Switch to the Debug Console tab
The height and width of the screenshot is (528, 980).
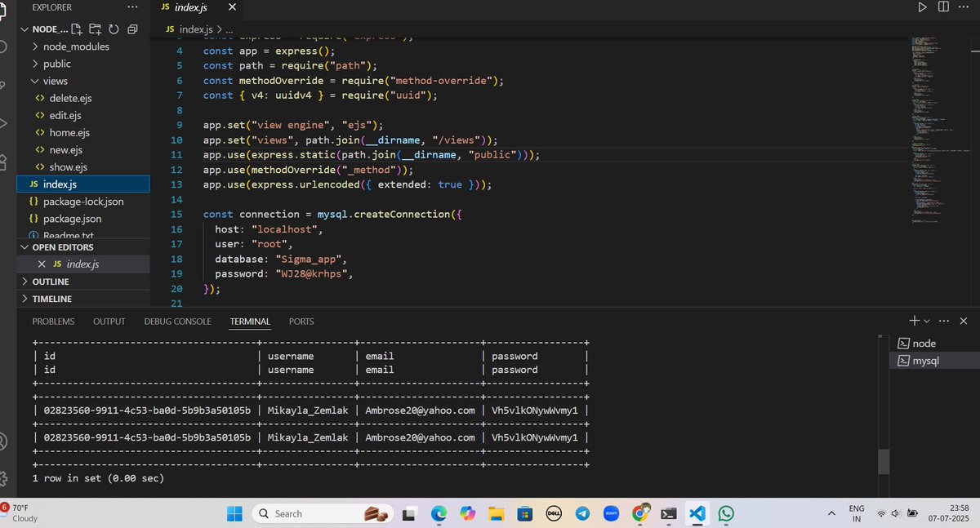point(177,322)
